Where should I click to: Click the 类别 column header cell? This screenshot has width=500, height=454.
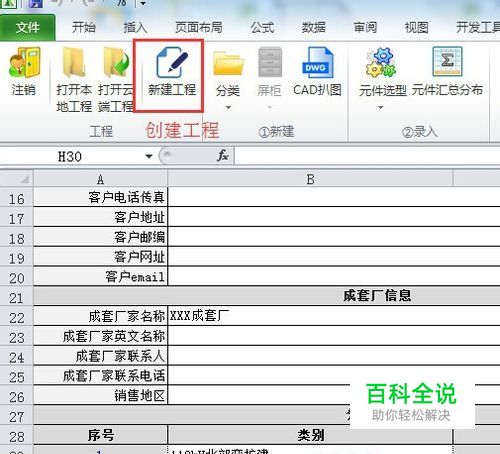[x=310, y=435]
